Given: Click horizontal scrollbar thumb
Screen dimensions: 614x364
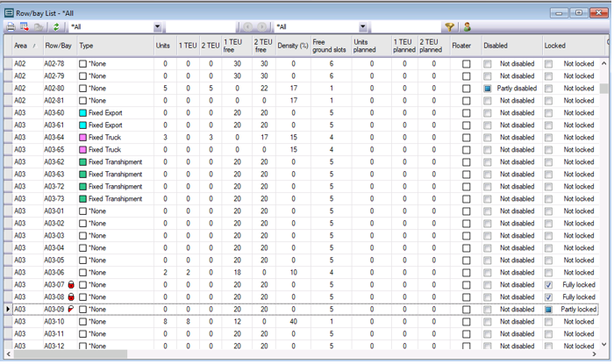Looking at the screenshot, I should [70, 353].
